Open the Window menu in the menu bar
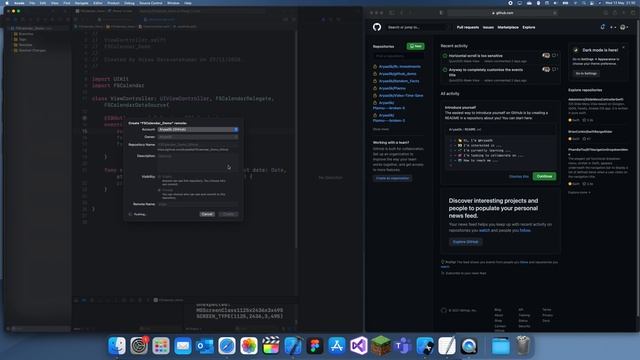This screenshot has width=640, height=360. [173, 3]
